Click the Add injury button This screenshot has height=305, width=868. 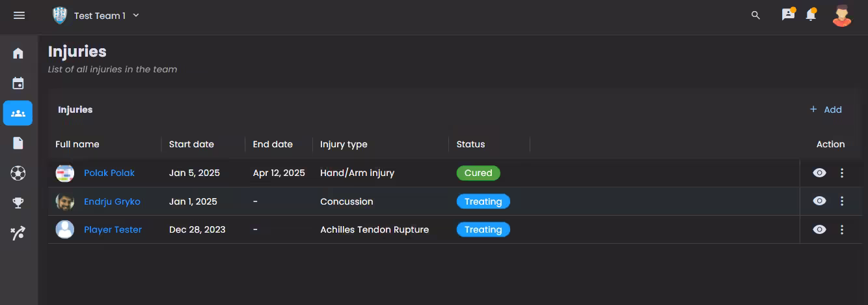(826, 109)
